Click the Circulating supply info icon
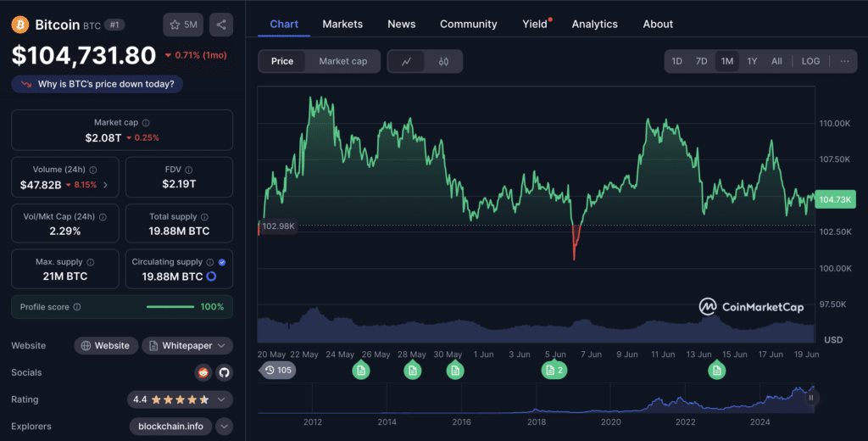The height and width of the screenshot is (441, 868). (x=210, y=262)
